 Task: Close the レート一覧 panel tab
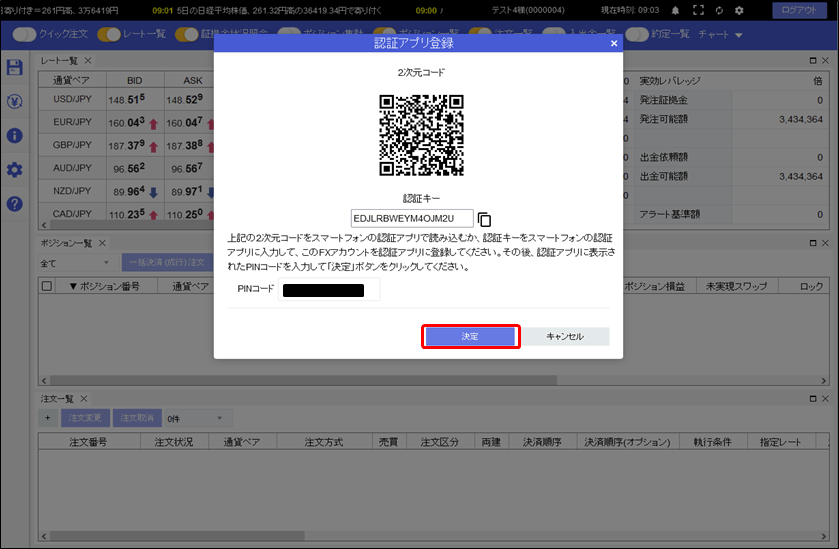tap(88, 61)
